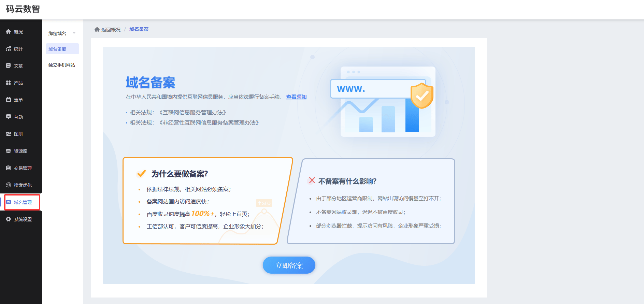Open the 搜索优化 SEO icon
Screen dimensions: 644x304
[x=9, y=185]
